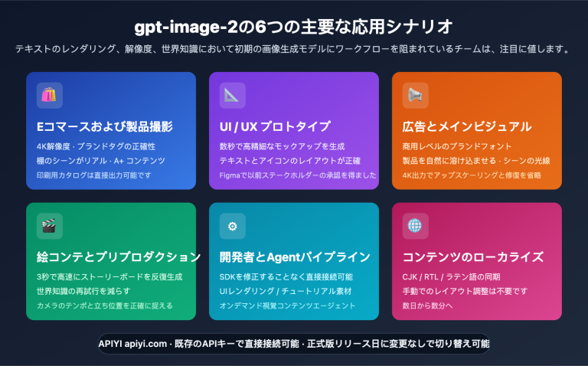This screenshot has height=366, width=588.
Task: Click the globe icon in the pink card
Action: 415,226
